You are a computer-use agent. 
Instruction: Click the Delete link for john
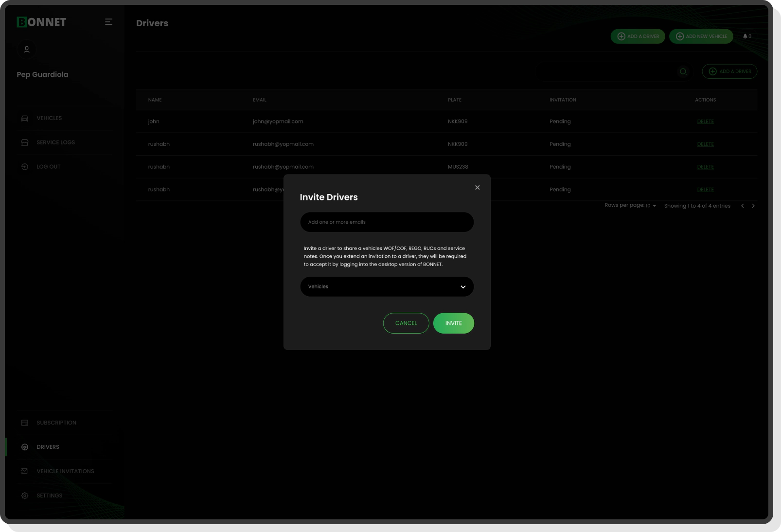pyautogui.click(x=706, y=121)
